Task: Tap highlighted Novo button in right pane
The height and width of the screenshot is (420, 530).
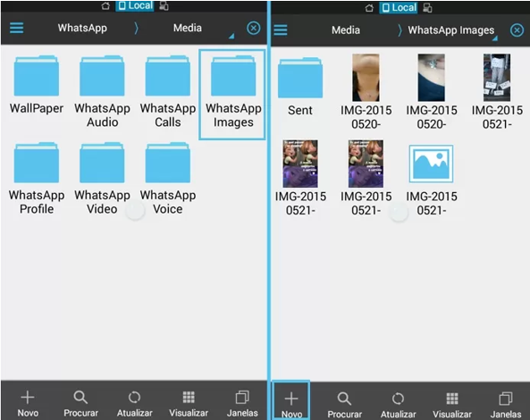Action: click(x=291, y=400)
